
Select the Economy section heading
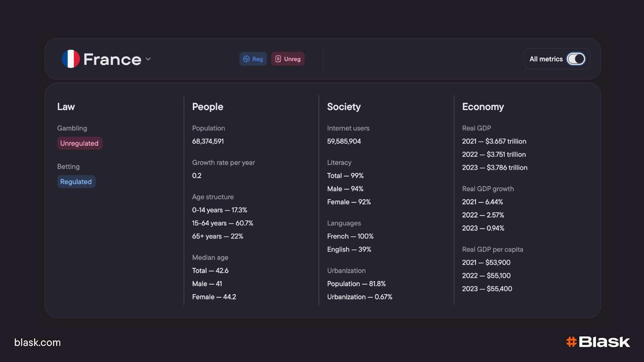(483, 107)
